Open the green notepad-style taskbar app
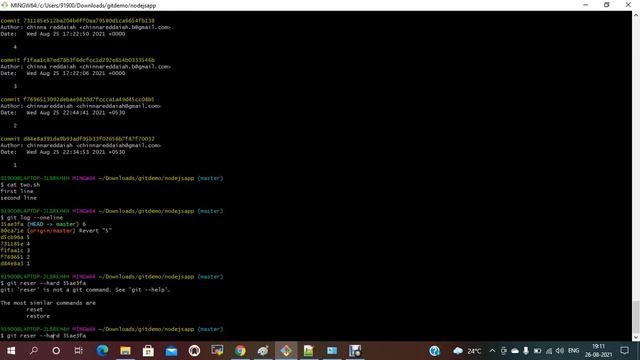Screen dimensions: 640x360 tap(309, 351)
